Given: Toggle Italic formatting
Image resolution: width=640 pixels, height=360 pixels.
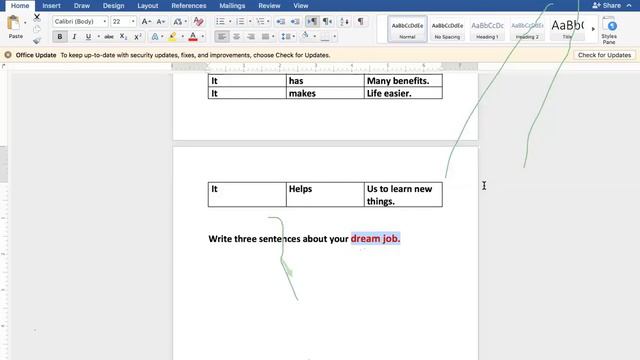Looking at the screenshot, I should (74, 37).
